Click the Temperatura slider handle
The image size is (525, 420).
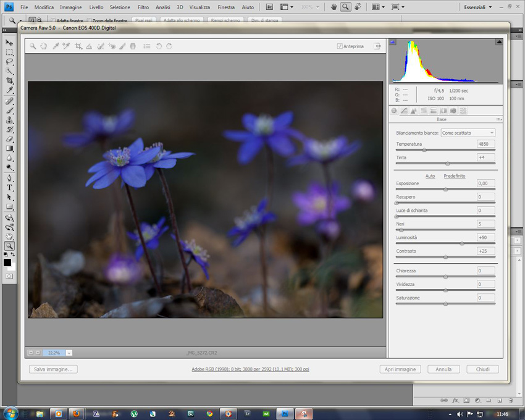[424, 150]
